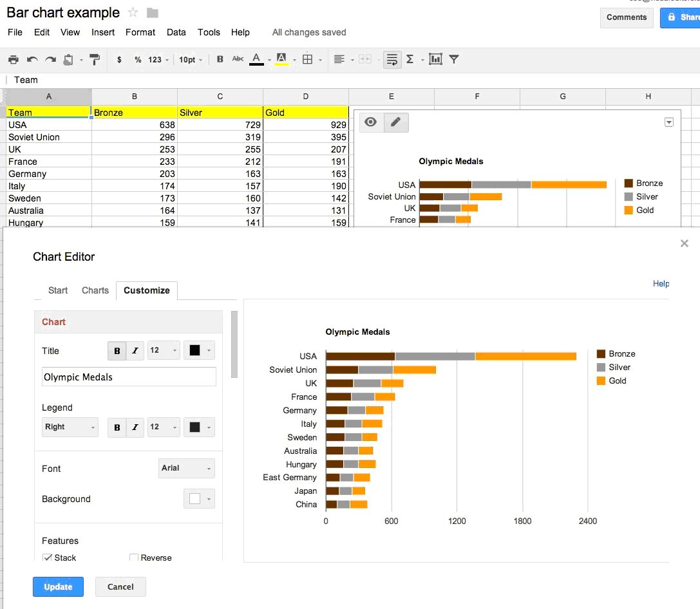This screenshot has height=609, width=700.
Task: Open the Format menu
Action: [140, 32]
